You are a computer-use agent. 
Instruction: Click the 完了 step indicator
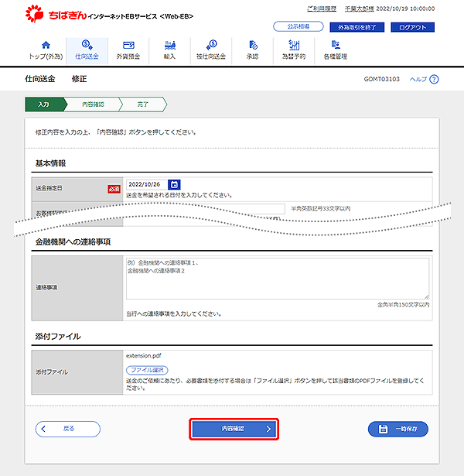tap(143, 104)
